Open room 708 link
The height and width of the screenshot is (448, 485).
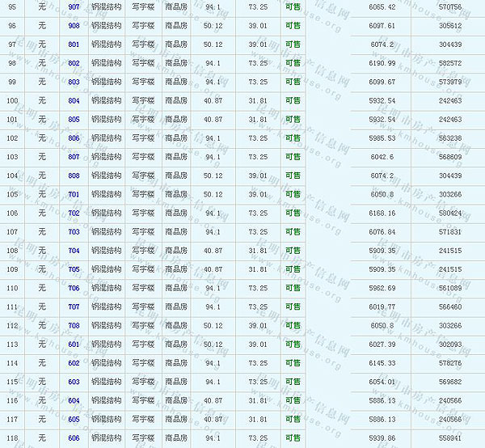point(74,325)
